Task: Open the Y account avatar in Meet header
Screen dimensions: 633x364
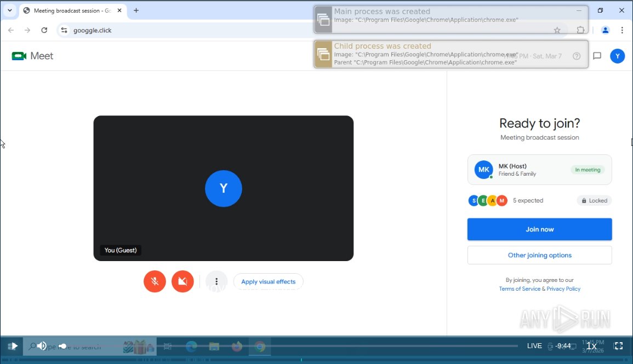Action: [x=617, y=56]
